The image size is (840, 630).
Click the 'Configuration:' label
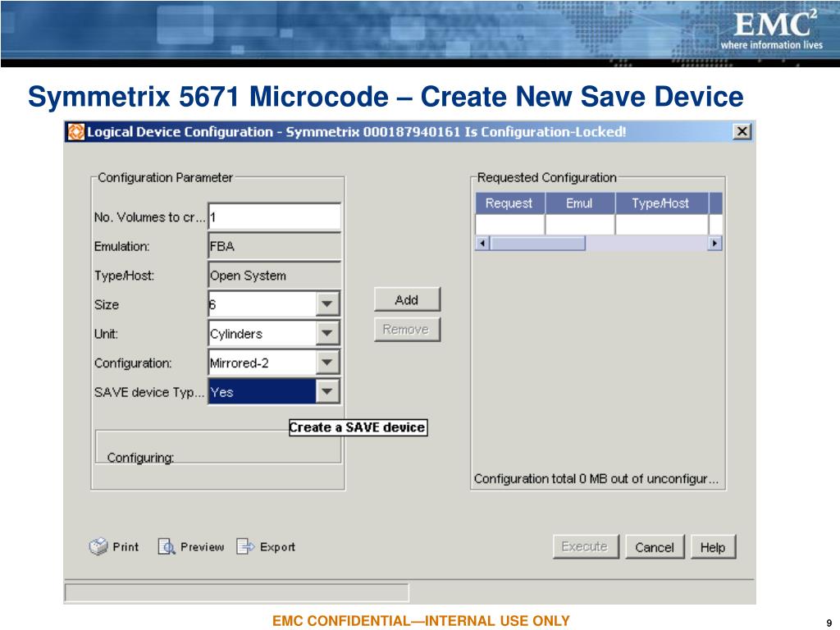point(133,363)
